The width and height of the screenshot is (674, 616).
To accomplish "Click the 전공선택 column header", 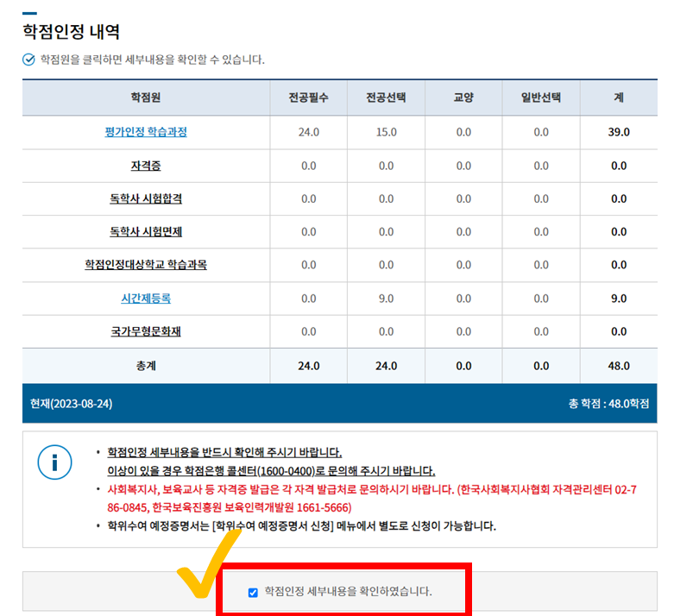I will (x=386, y=97).
